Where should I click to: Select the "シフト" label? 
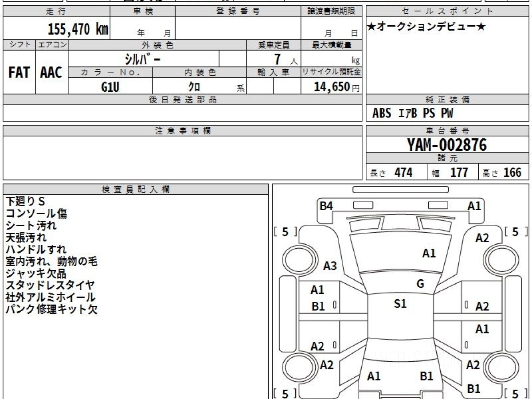(x=19, y=45)
